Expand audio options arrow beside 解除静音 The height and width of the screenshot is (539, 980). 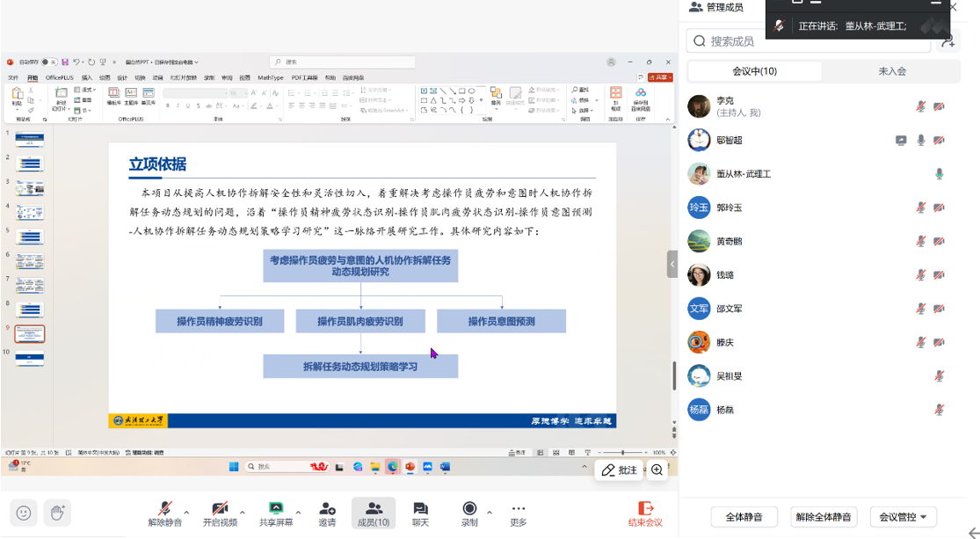186,512
